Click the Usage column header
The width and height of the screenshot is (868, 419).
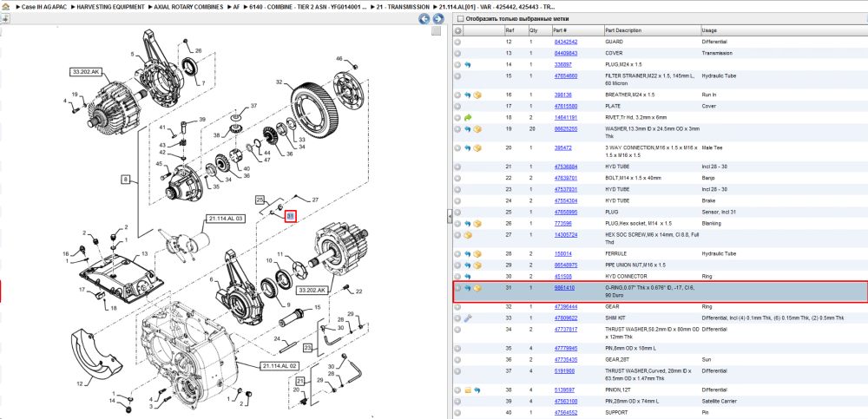(x=783, y=30)
